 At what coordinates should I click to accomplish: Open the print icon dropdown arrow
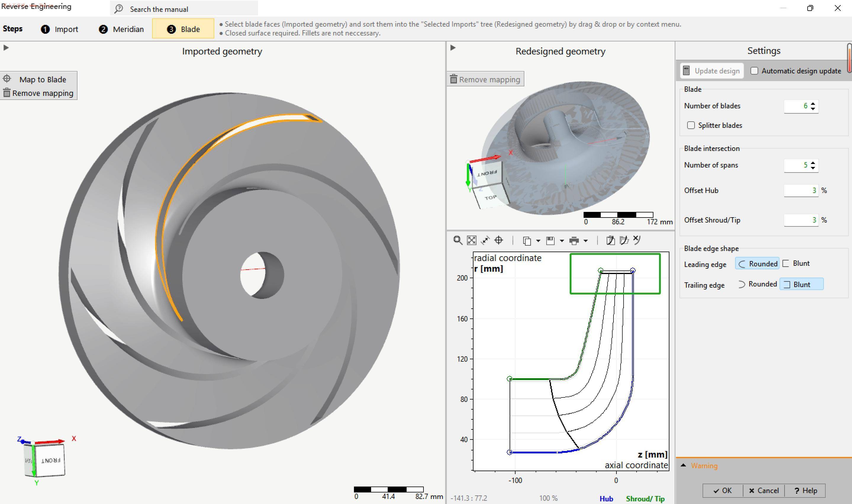pos(585,241)
